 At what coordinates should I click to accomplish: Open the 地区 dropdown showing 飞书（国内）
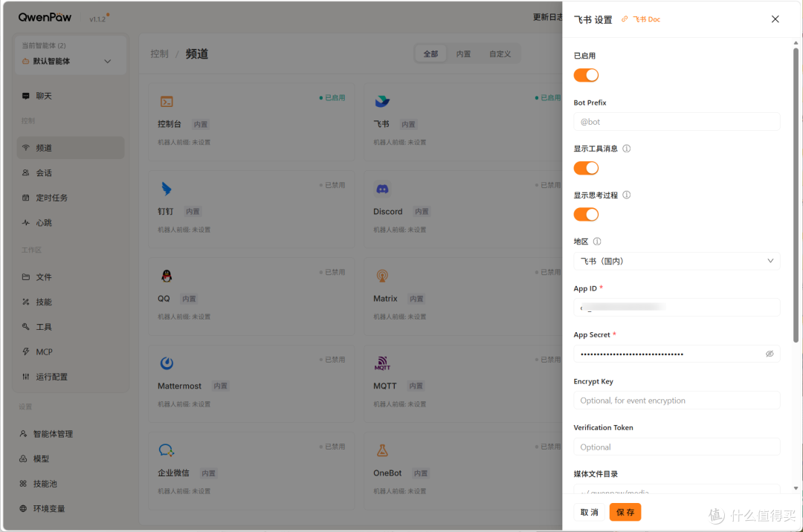677,261
